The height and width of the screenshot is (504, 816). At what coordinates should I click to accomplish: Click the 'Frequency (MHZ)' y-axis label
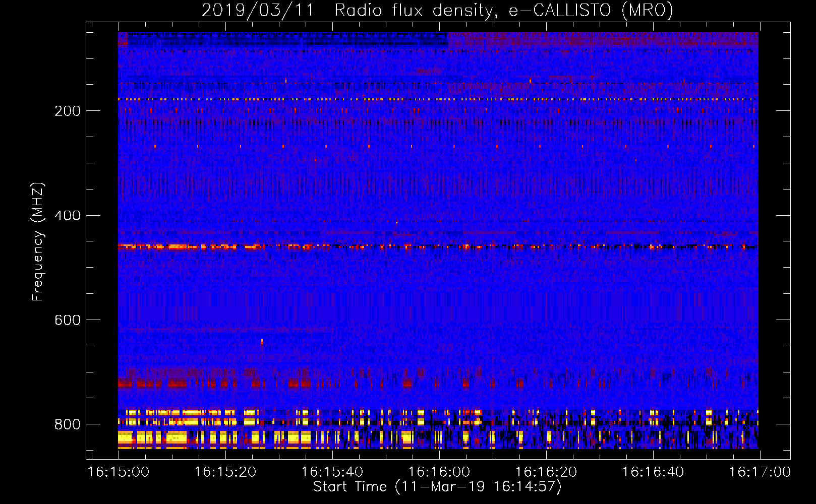(x=37, y=242)
